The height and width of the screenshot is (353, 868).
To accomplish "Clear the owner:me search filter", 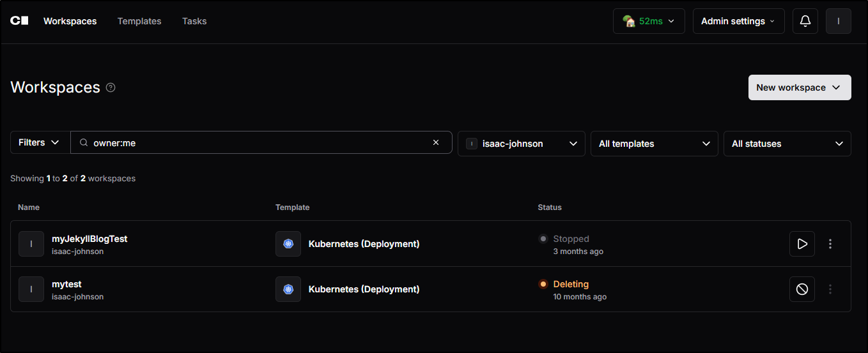I will click(436, 142).
